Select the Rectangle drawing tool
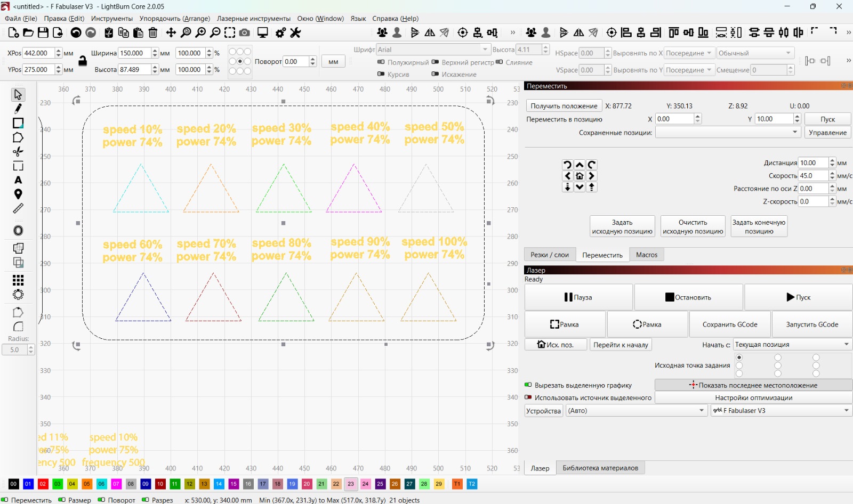 tap(18, 123)
